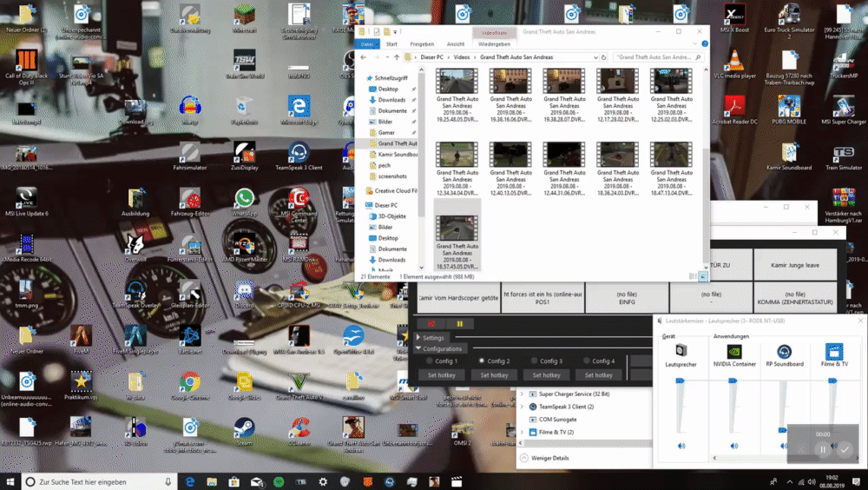The height and width of the screenshot is (490, 868).
Task: Switch to the Freigeben ribbon tab
Action: click(x=422, y=43)
